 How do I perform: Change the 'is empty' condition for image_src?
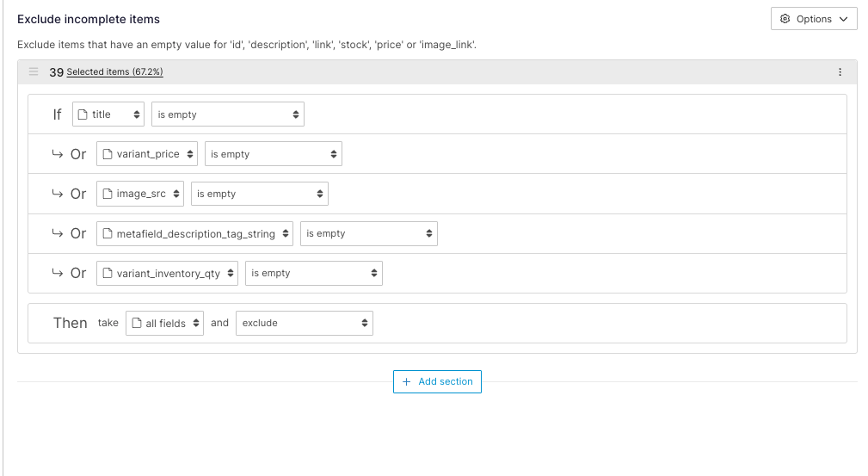259,194
